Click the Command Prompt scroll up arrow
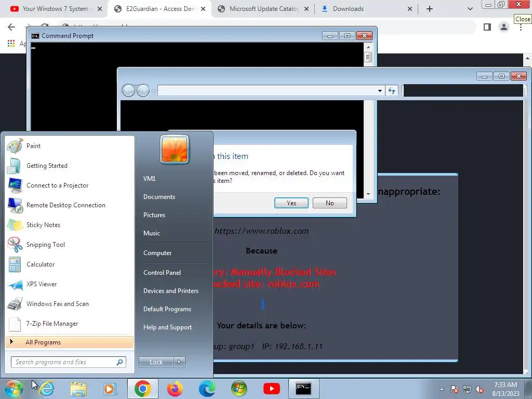 (368, 47)
